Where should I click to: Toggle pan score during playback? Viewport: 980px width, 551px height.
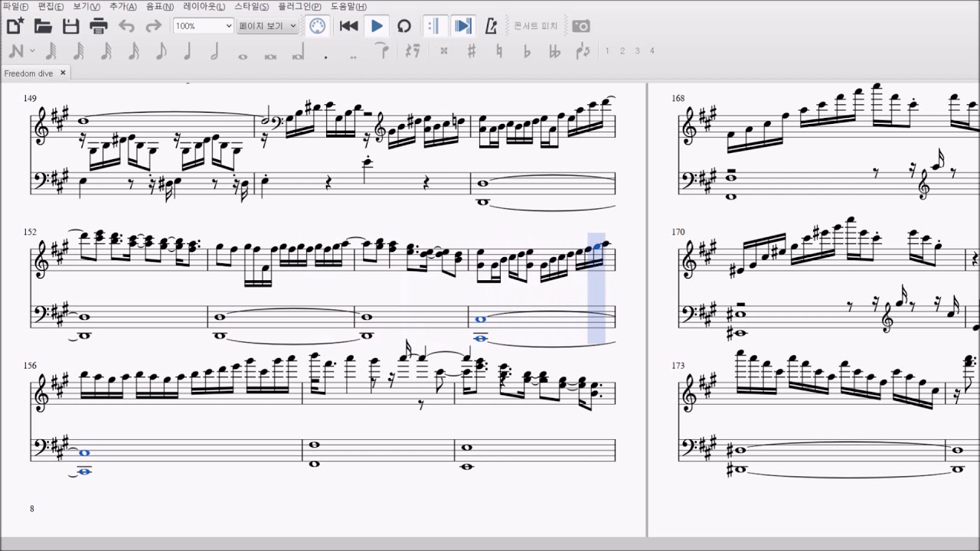pyautogui.click(x=462, y=26)
